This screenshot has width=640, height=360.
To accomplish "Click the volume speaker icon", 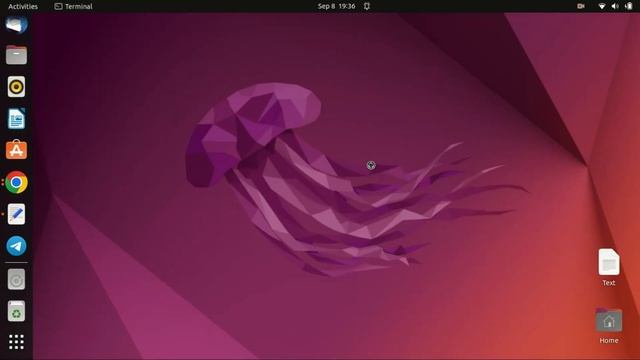I will (615, 6).
